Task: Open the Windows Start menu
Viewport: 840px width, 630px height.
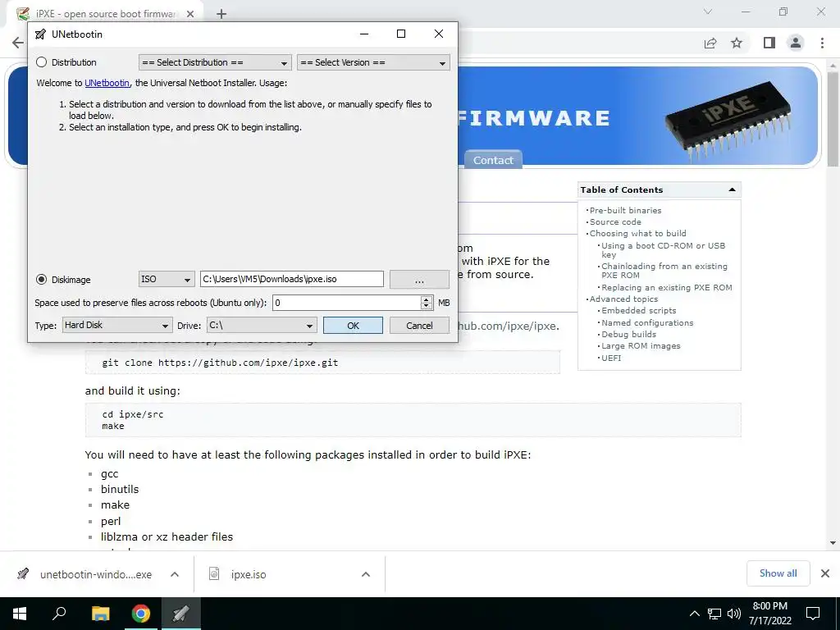Action: pos(20,614)
